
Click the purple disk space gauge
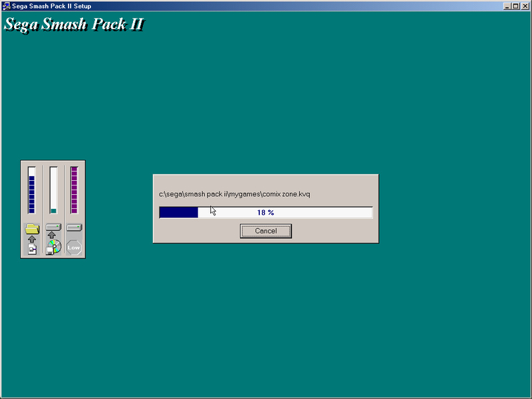[x=74, y=190]
